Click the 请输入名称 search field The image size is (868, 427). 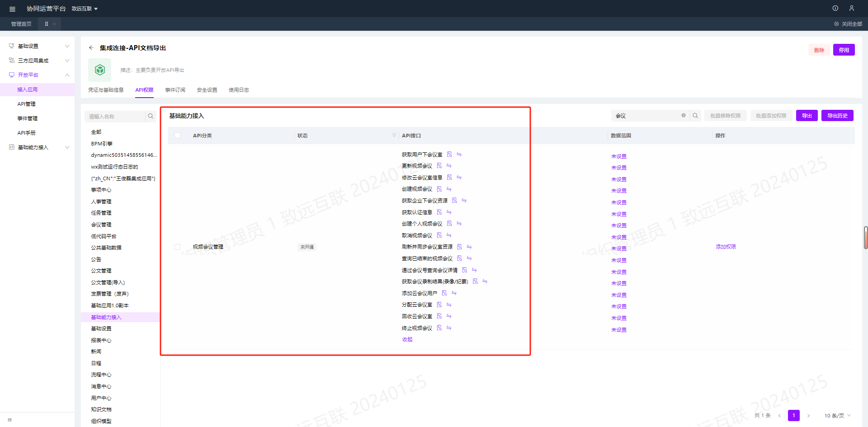point(116,117)
